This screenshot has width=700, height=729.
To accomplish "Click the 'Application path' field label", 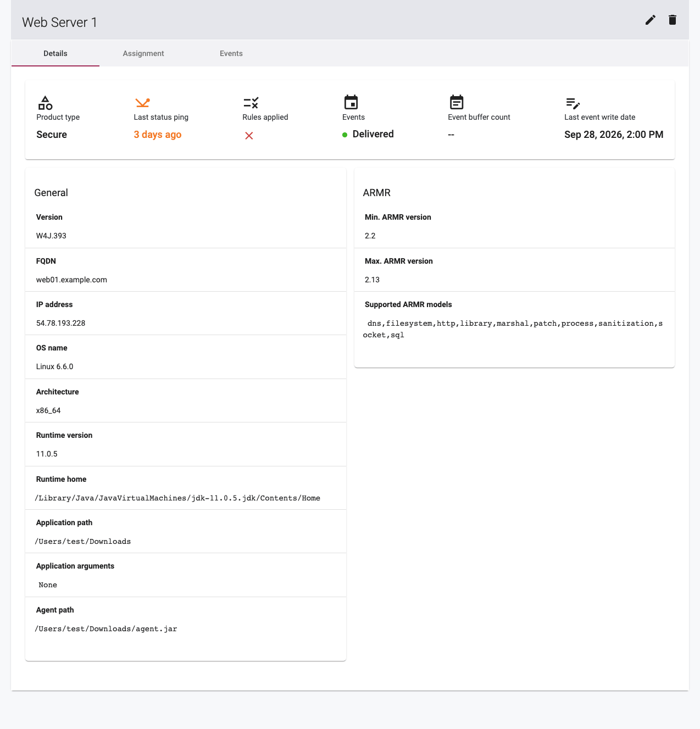I will click(x=64, y=522).
